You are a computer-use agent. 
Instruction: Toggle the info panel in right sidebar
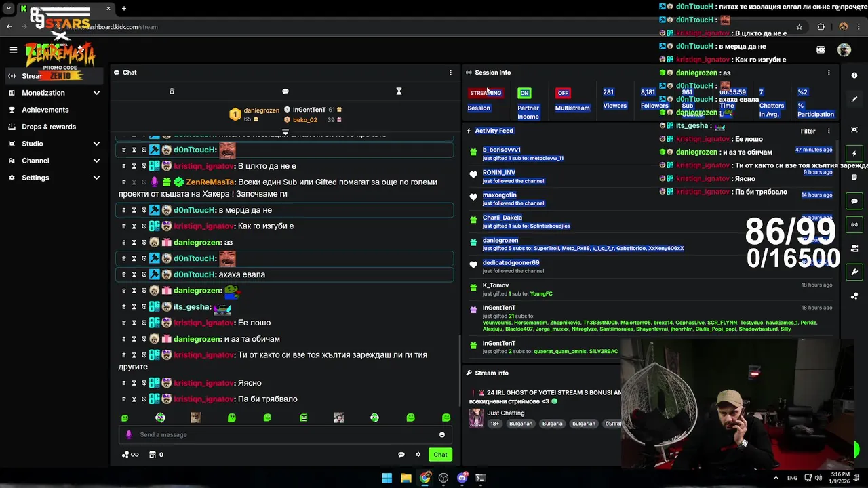coord(854,75)
